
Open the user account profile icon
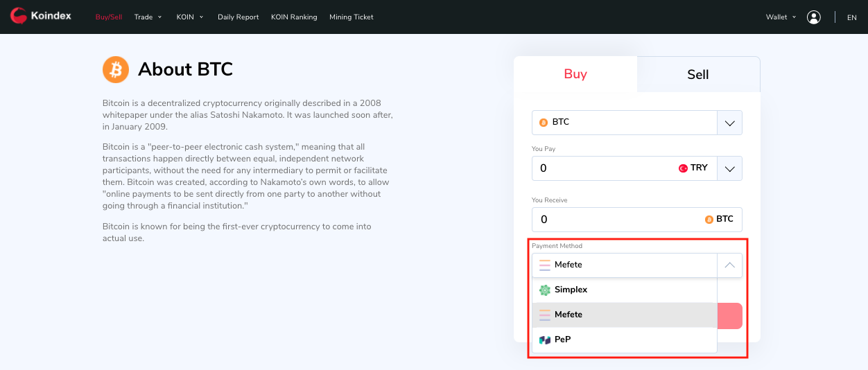click(814, 17)
